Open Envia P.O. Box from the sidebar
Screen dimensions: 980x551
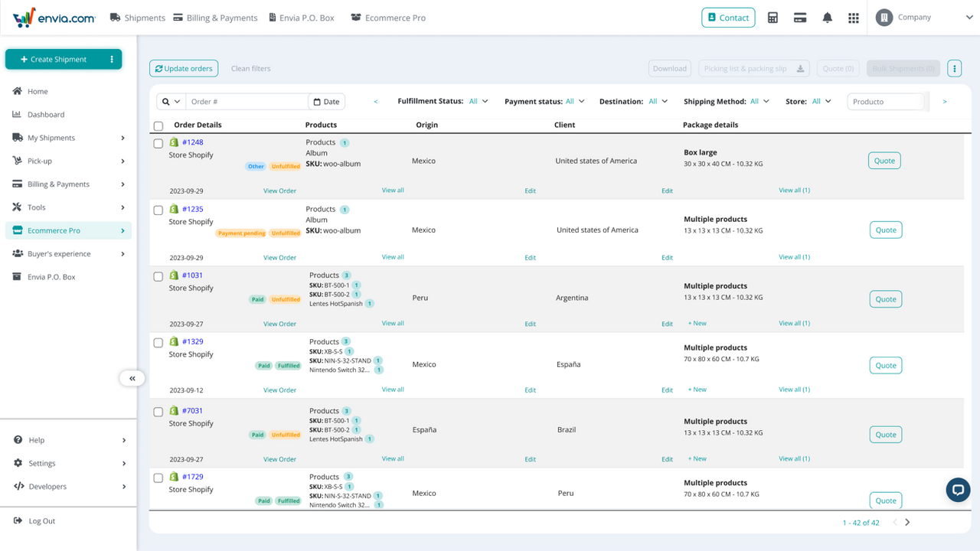[x=47, y=276]
